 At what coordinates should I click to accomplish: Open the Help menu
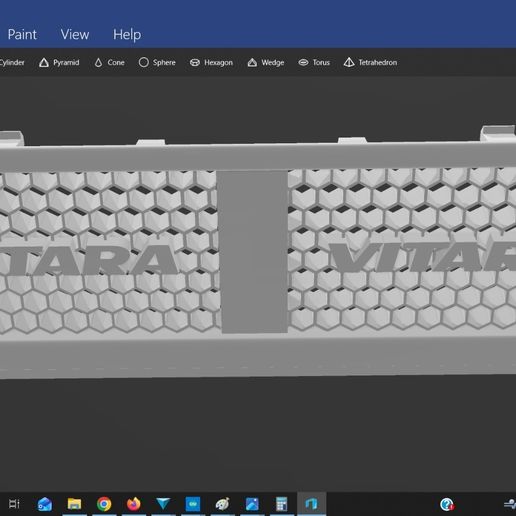(x=127, y=35)
